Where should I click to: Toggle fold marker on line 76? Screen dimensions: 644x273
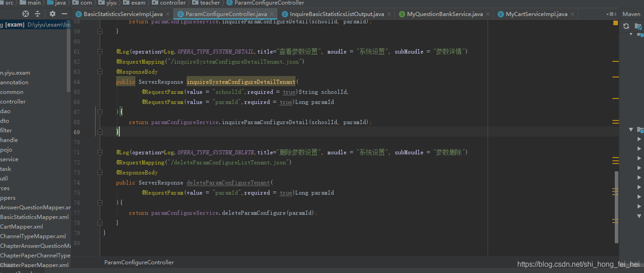(x=100, y=203)
